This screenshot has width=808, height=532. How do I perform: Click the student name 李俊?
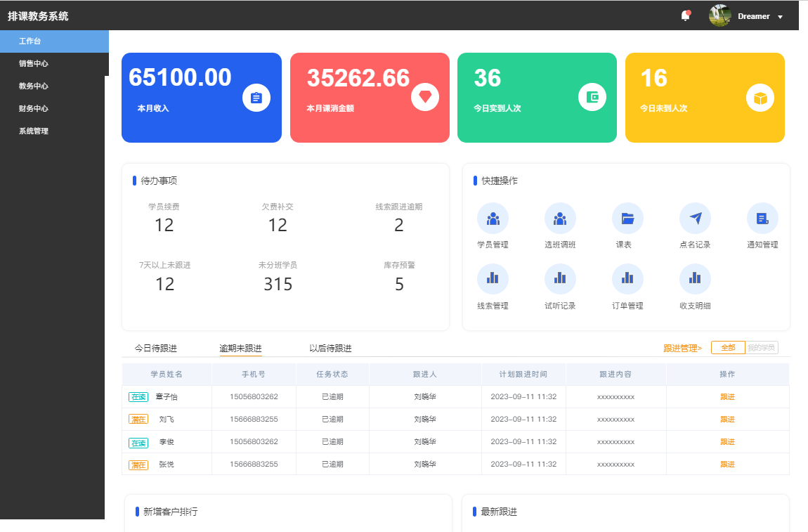(167, 442)
